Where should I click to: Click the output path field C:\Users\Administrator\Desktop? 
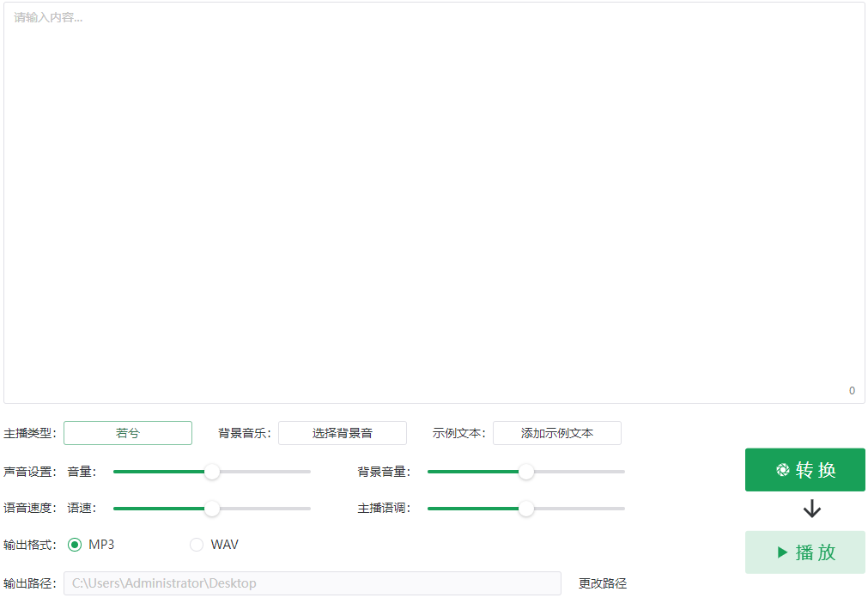pos(313,583)
